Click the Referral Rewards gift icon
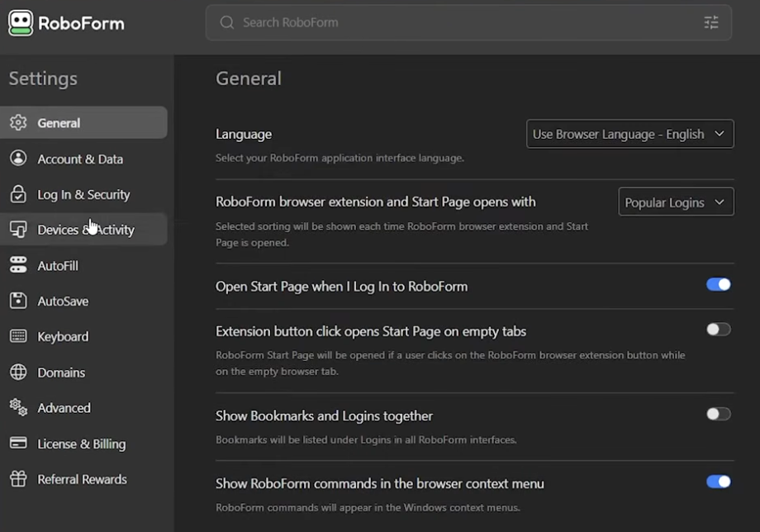This screenshot has height=532, width=760. [x=18, y=478]
